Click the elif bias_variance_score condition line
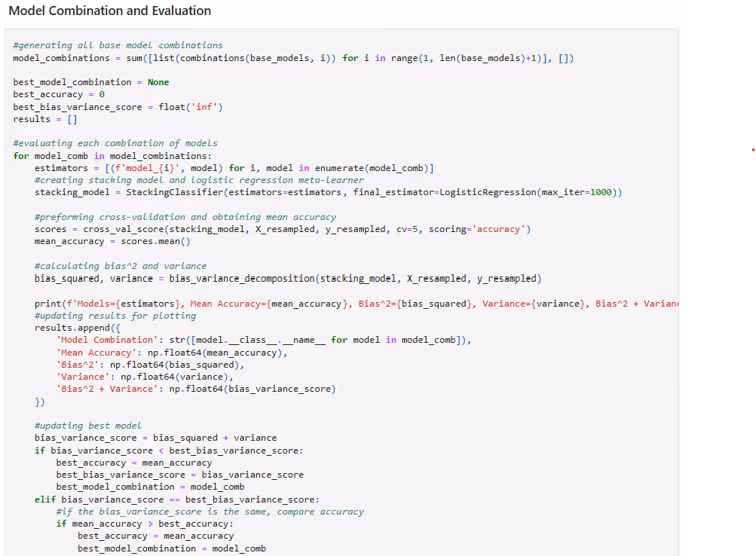This screenshot has height=556, width=756. tap(177, 499)
